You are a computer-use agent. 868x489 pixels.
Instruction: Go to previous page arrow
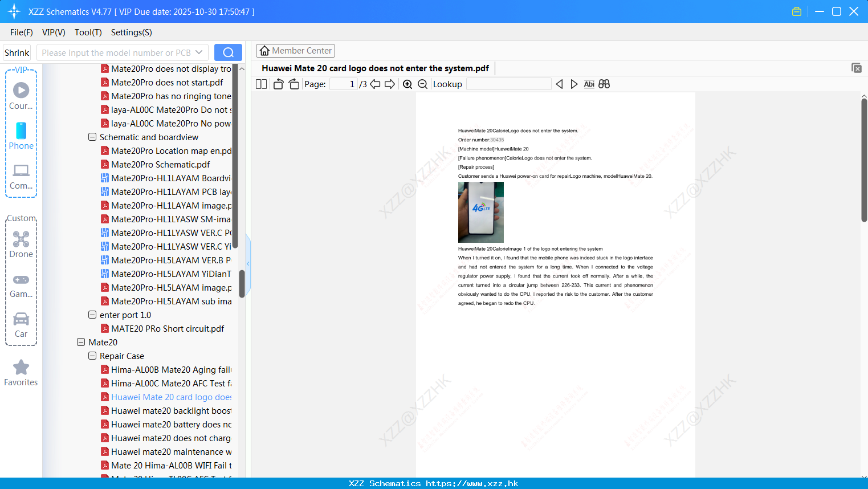point(375,84)
